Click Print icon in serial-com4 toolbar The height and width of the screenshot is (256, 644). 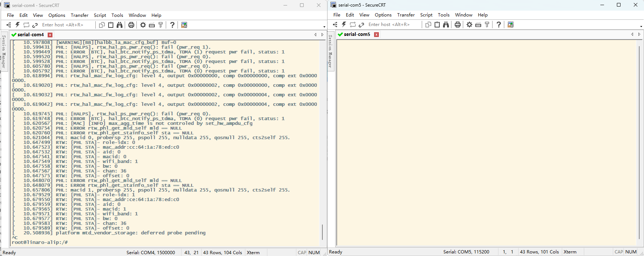131,25
